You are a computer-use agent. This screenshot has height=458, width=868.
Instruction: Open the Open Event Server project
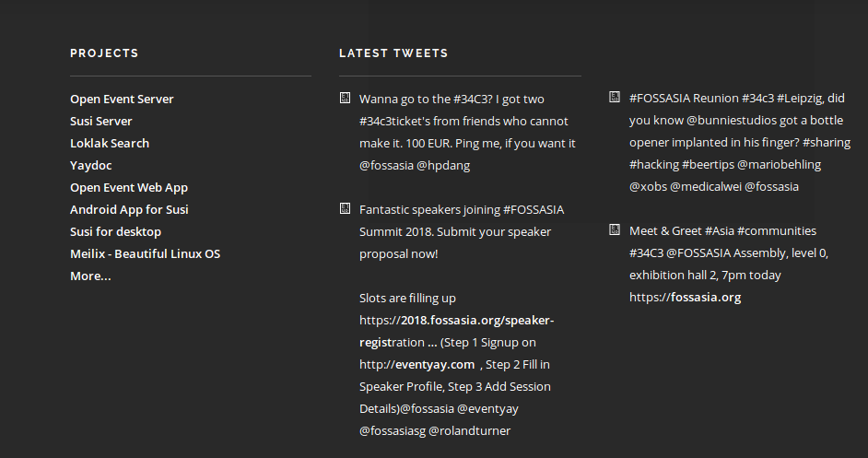pyautogui.click(x=122, y=100)
